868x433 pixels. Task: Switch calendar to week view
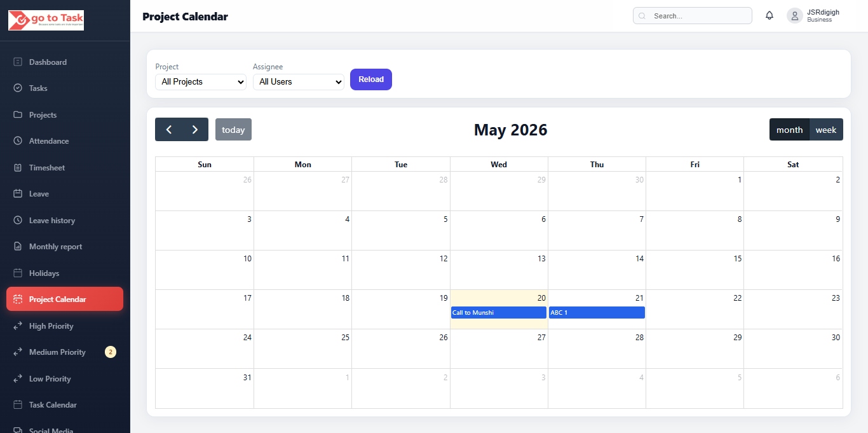point(826,130)
